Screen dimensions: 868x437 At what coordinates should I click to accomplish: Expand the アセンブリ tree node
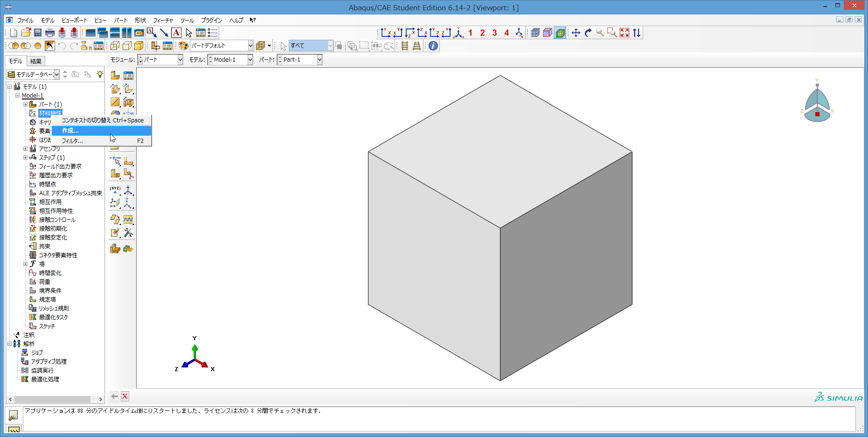[x=26, y=149]
